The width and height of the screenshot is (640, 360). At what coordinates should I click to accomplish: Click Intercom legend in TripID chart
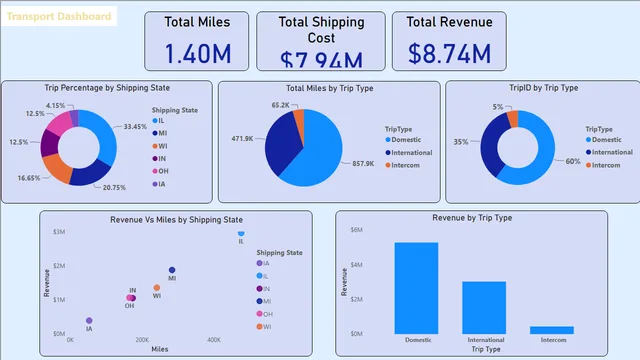tap(603, 165)
